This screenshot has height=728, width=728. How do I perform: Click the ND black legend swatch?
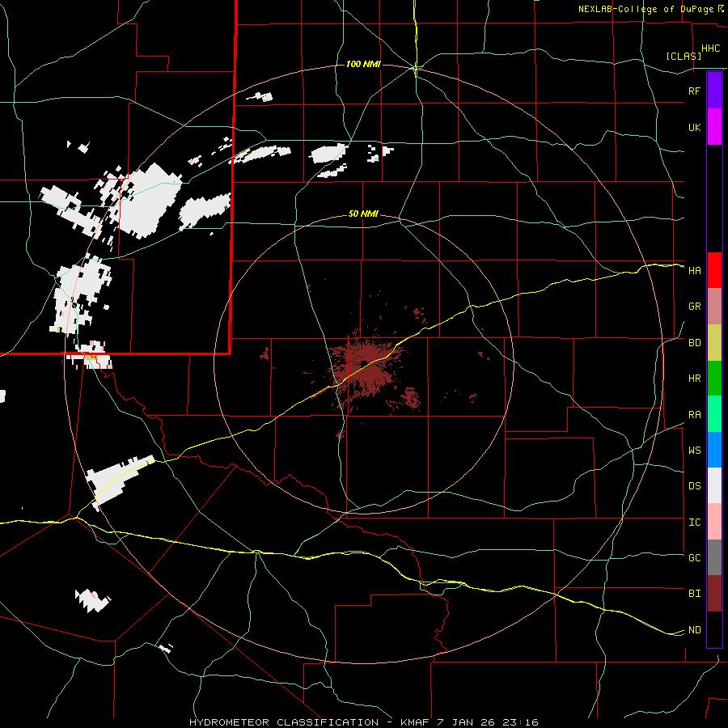click(714, 629)
